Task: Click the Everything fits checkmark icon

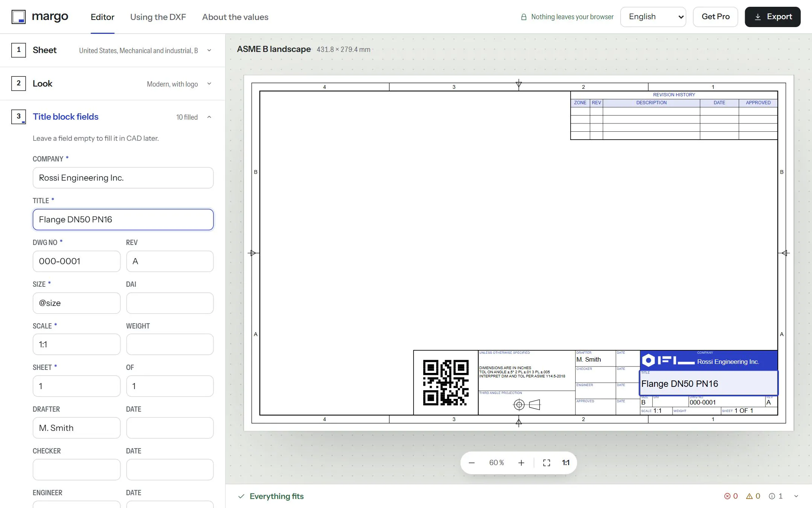Action: click(x=241, y=496)
